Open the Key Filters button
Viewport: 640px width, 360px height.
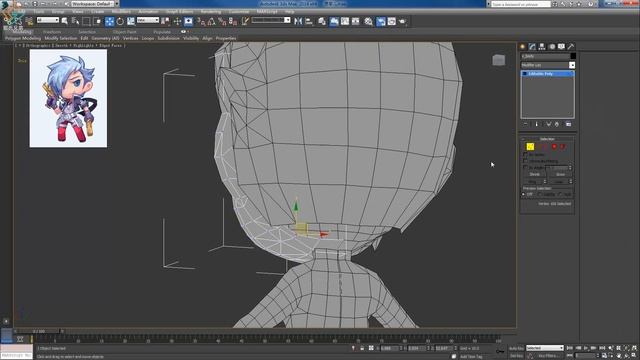(x=548, y=356)
